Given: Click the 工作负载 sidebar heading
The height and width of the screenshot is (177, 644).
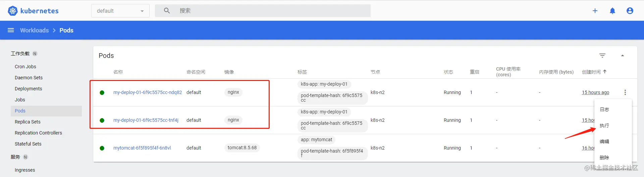Looking at the screenshot, I should 20,54.
